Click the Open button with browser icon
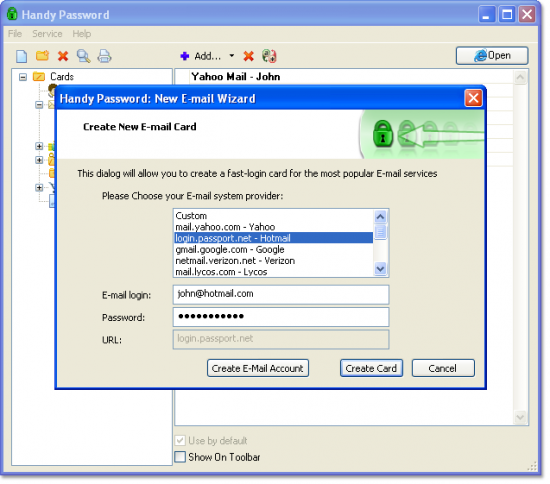This screenshot has width=550, height=484. click(x=492, y=55)
